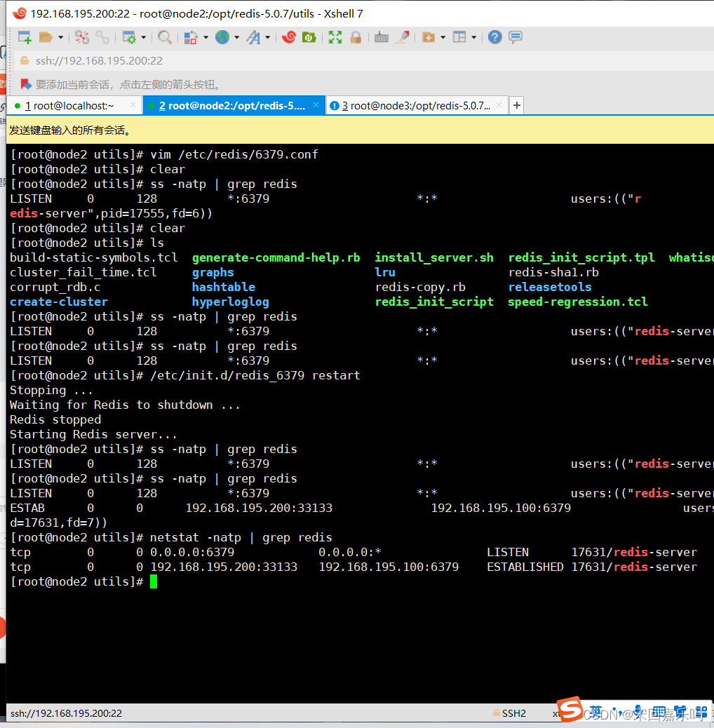Click the Disconnect session icon
This screenshot has width=714, height=728.
click(x=81, y=37)
